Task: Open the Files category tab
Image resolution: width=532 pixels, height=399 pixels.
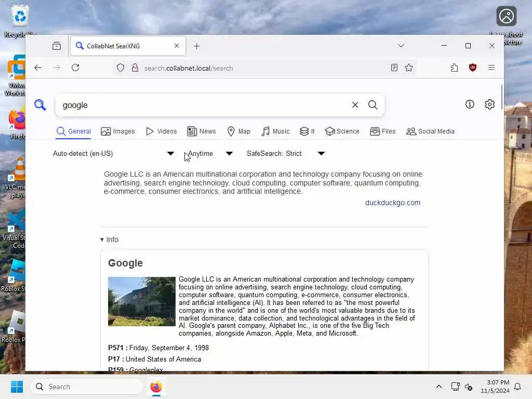Action: (383, 131)
